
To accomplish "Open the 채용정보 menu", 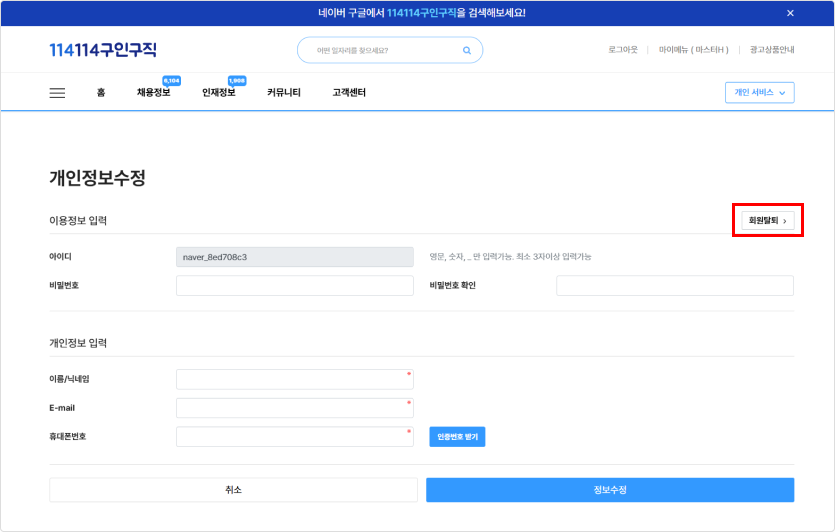I will 153,93.
